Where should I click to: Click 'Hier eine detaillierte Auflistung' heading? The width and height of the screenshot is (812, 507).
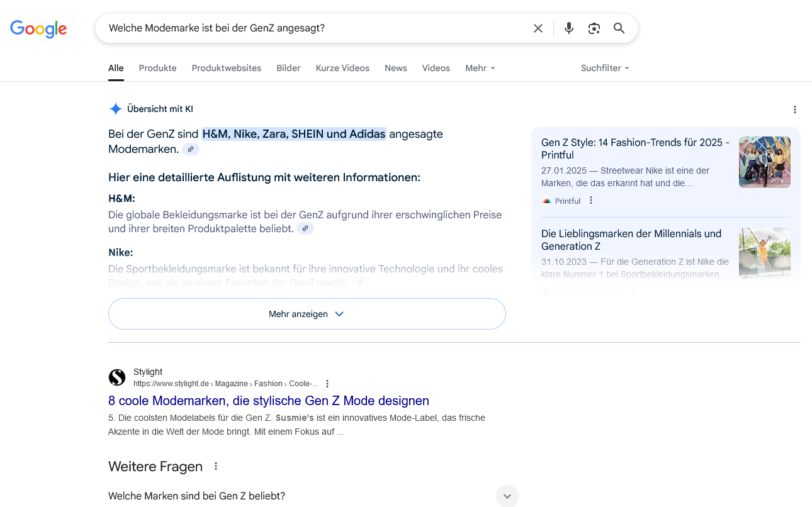click(264, 177)
